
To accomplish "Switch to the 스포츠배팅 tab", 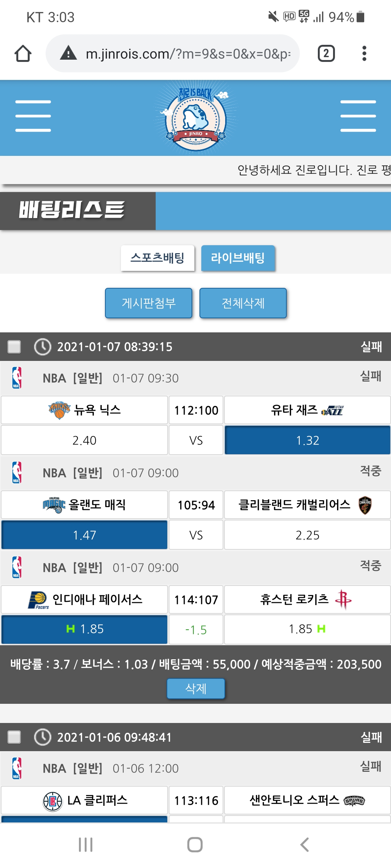I will 157,258.
